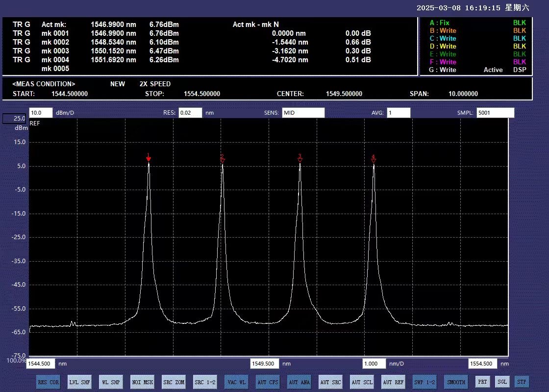Toggle the WL SHF wavelength shift
This screenshot has width=549, height=392.
click(111, 382)
